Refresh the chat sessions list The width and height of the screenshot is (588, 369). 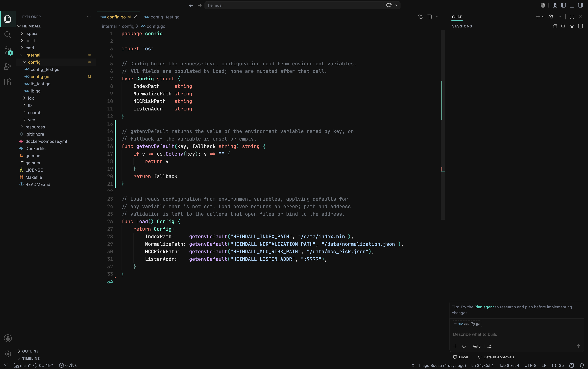pos(555,26)
